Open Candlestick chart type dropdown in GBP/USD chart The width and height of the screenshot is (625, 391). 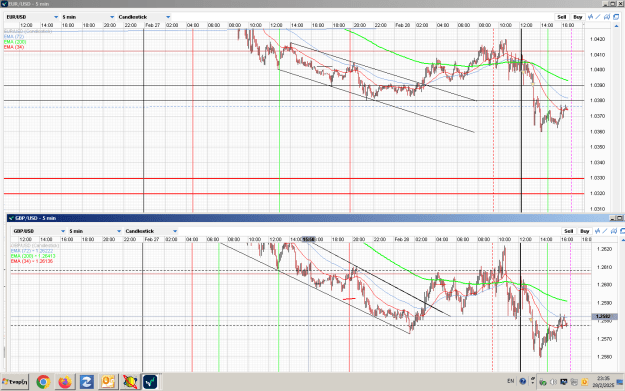[x=151, y=231]
